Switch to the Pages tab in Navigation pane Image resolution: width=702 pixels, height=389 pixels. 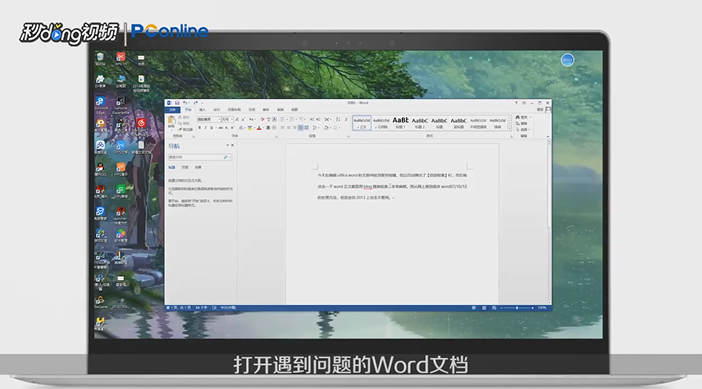click(x=185, y=167)
